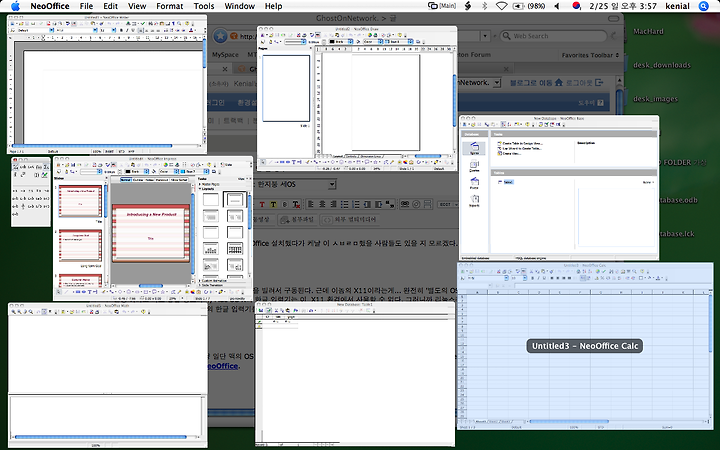720x450 pixels.
Task: Click 외부 멀티미디어 button in editor
Action: [350, 219]
